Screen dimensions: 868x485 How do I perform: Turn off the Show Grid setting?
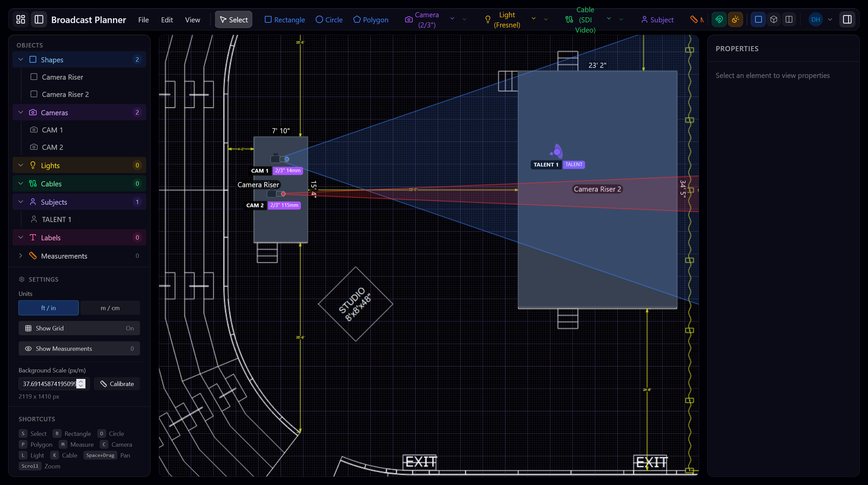[x=79, y=328]
